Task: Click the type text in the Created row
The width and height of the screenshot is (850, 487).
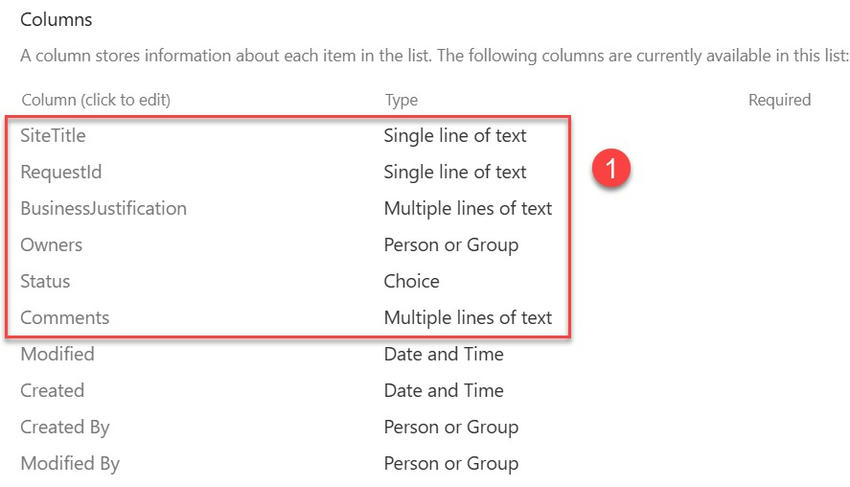Action: (x=443, y=390)
